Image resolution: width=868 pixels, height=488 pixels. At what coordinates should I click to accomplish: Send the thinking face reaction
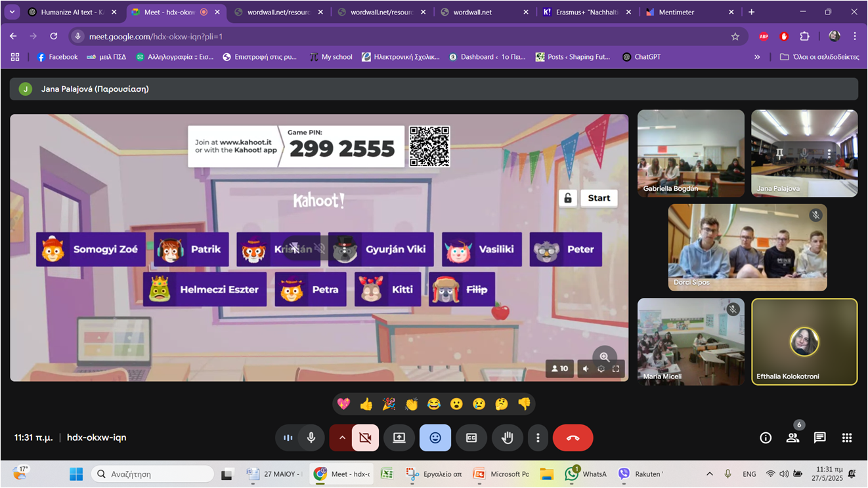point(502,404)
